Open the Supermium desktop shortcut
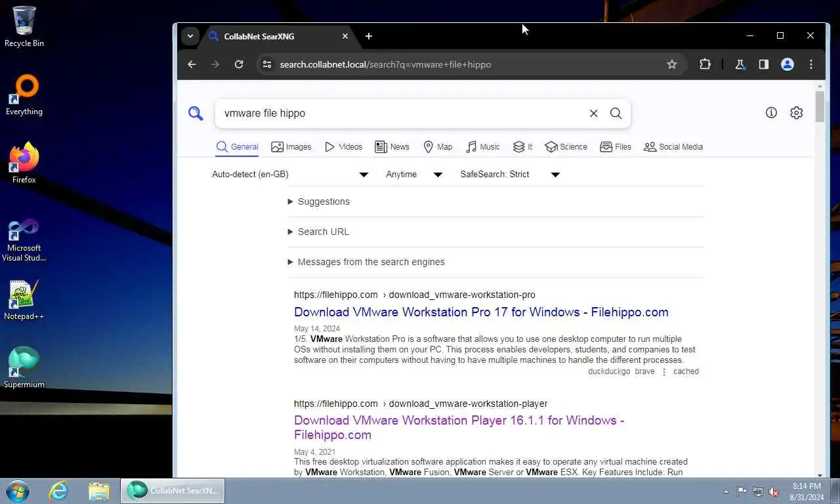 pos(24,367)
